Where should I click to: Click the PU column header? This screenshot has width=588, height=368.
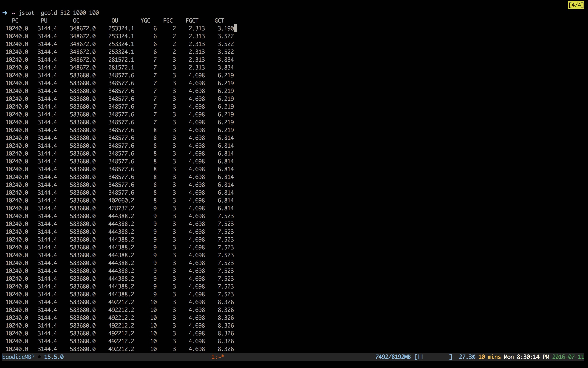coord(44,20)
